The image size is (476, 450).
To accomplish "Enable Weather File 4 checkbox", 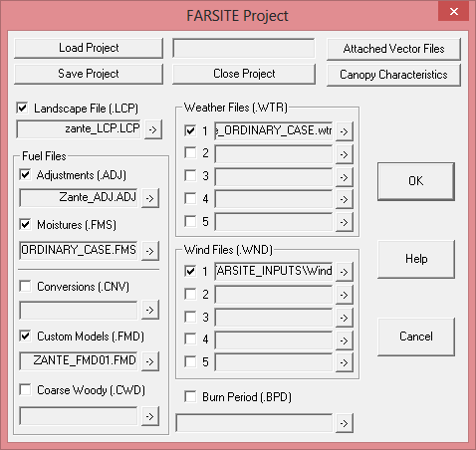I will pyautogui.click(x=190, y=198).
